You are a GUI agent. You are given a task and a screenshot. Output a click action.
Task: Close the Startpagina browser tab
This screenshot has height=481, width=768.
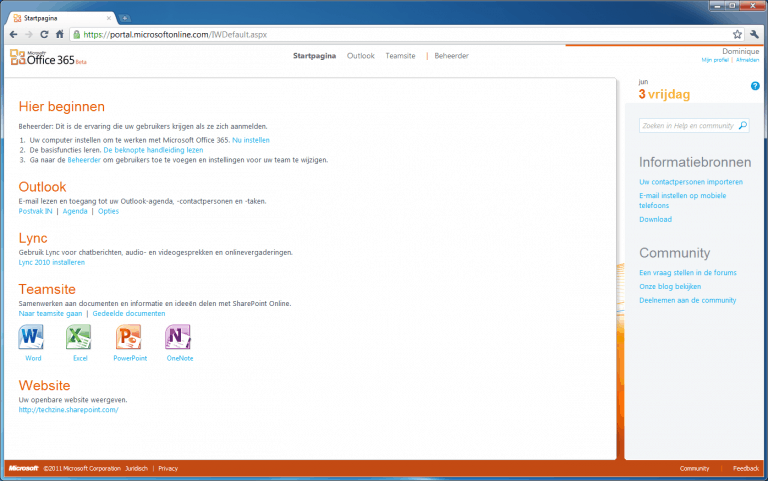(109, 18)
